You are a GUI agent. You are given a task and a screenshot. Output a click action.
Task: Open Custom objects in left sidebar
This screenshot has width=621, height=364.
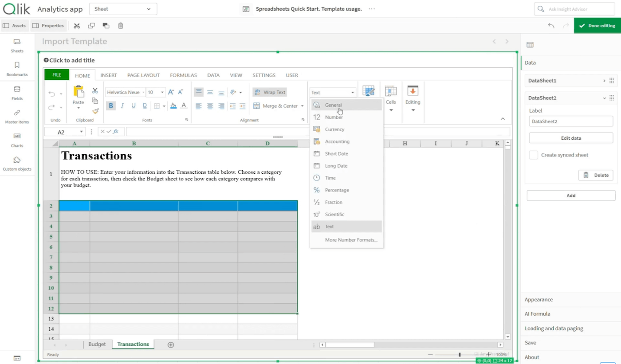[17, 164]
